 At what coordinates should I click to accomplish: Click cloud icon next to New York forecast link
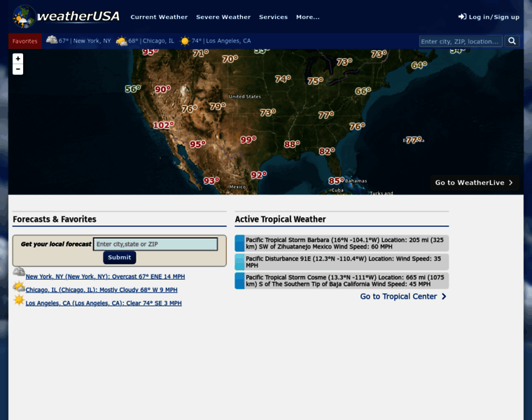[19, 272]
